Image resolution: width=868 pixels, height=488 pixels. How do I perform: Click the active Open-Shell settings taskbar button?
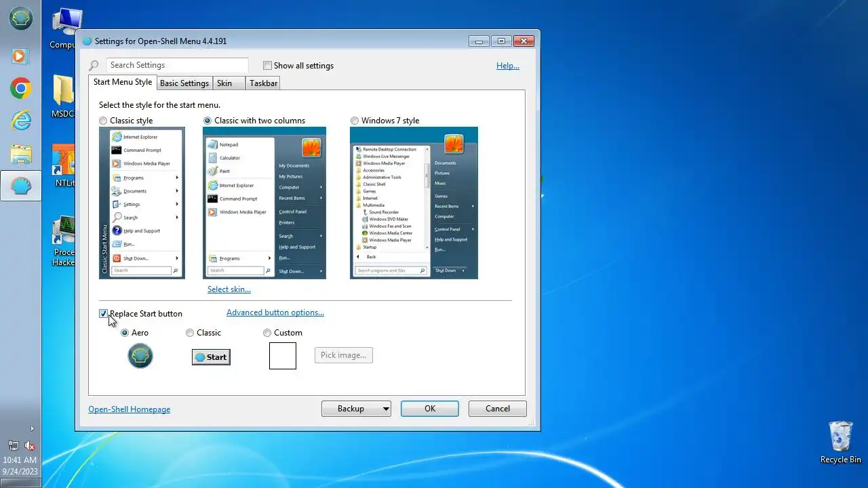pyautogui.click(x=20, y=186)
